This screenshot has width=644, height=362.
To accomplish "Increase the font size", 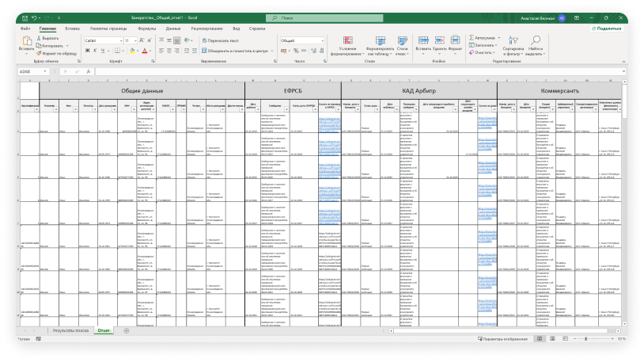I will (142, 40).
